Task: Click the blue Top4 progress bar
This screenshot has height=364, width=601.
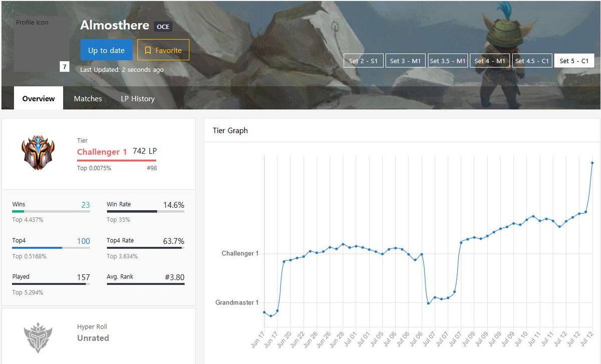Action: coord(51,247)
